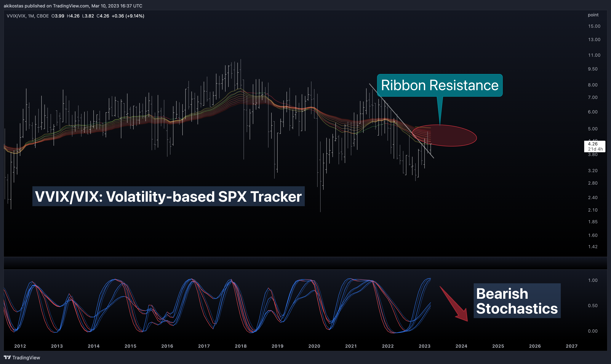The height and width of the screenshot is (364, 611).
Task: Click the 1.60 price axis label
Action: pyautogui.click(x=593, y=236)
